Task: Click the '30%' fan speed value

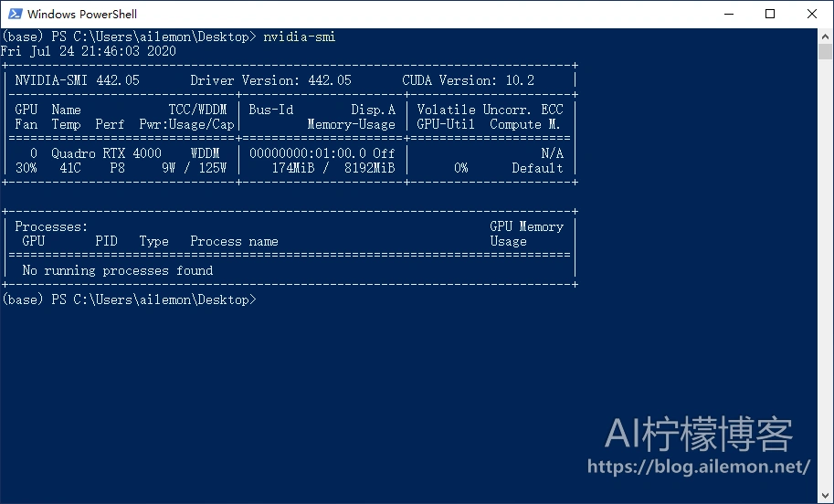Action: [x=26, y=168]
